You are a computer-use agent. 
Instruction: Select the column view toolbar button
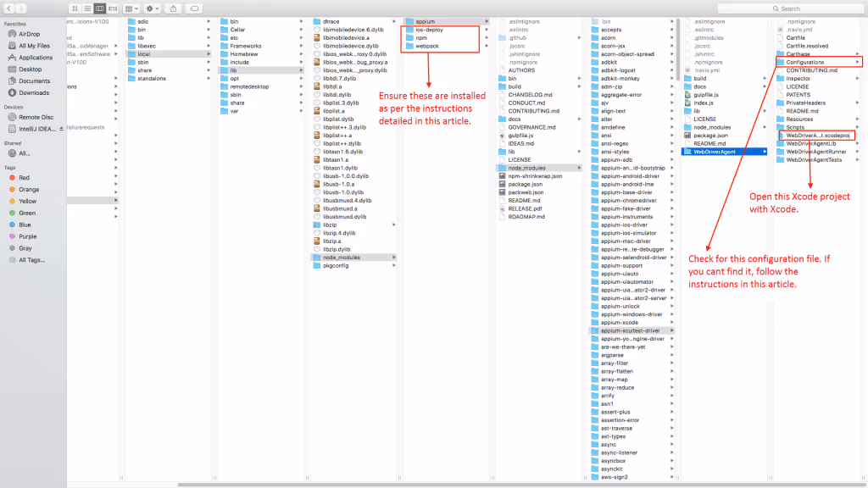(x=100, y=8)
